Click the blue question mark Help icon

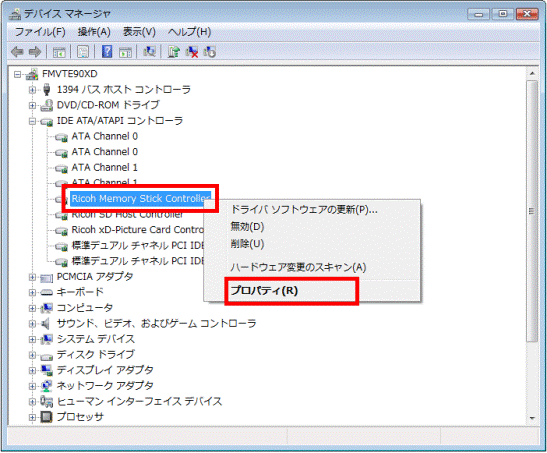107,52
